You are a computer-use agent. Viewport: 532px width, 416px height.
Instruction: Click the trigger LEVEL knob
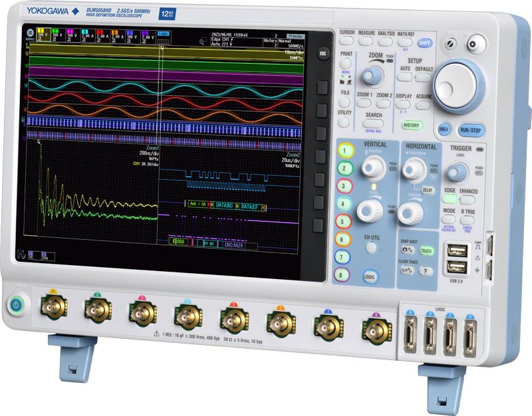click(456, 173)
